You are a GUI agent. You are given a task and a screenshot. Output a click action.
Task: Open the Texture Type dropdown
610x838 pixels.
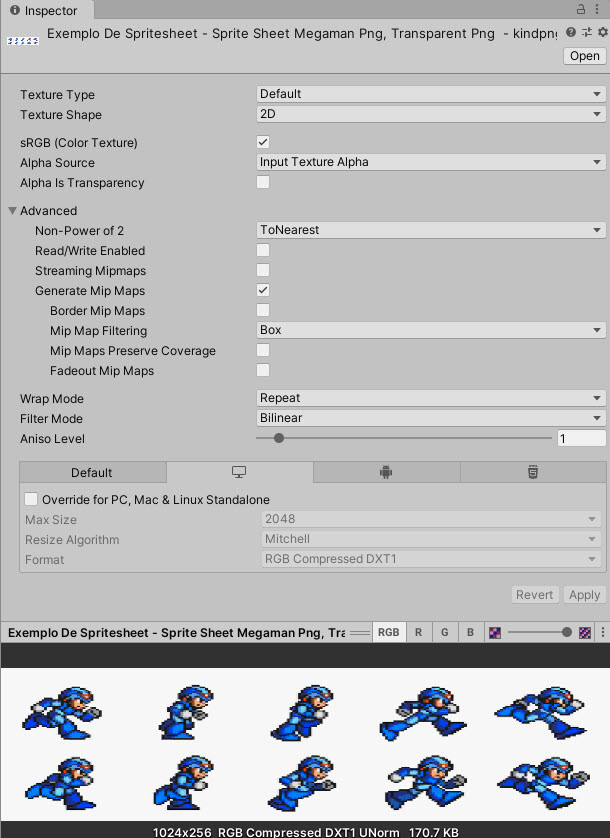pyautogui.click(x=431, y=94)
